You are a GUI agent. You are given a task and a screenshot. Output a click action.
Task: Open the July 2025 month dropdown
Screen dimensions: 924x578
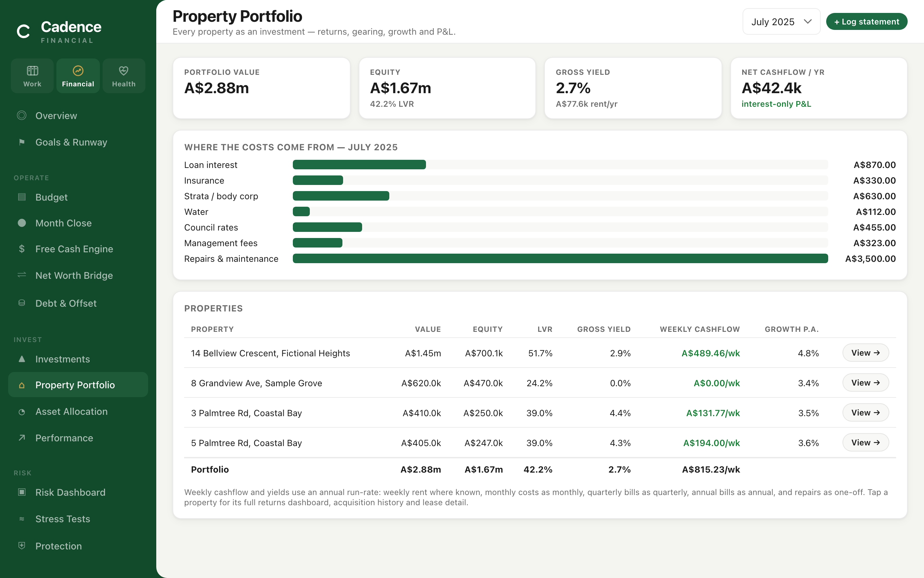(x=781, y=22)
